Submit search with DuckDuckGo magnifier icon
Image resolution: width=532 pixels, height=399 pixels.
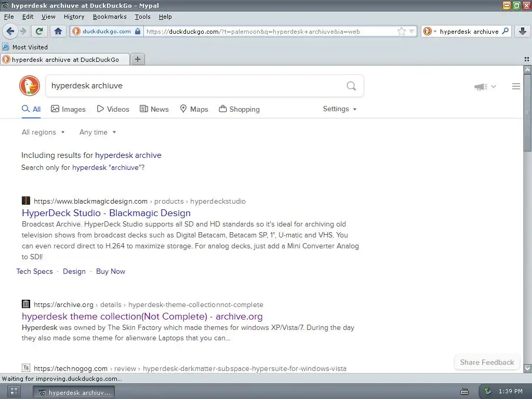[351, 86]
